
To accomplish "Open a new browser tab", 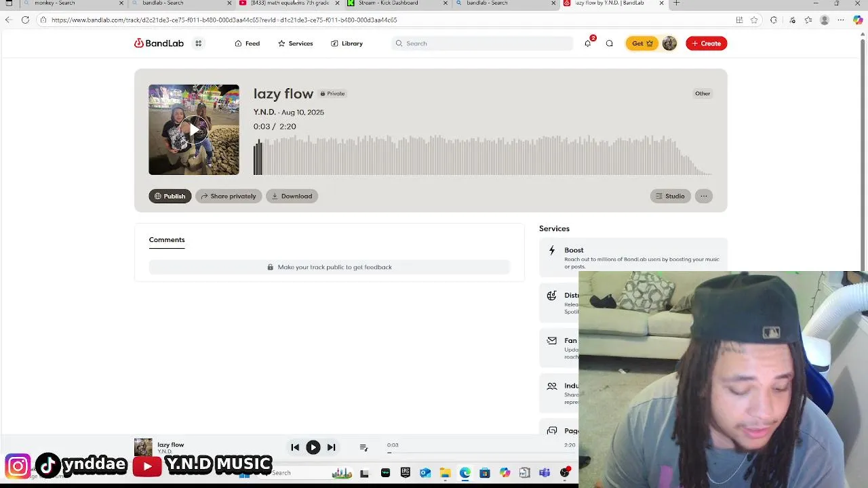I will 676,3.
